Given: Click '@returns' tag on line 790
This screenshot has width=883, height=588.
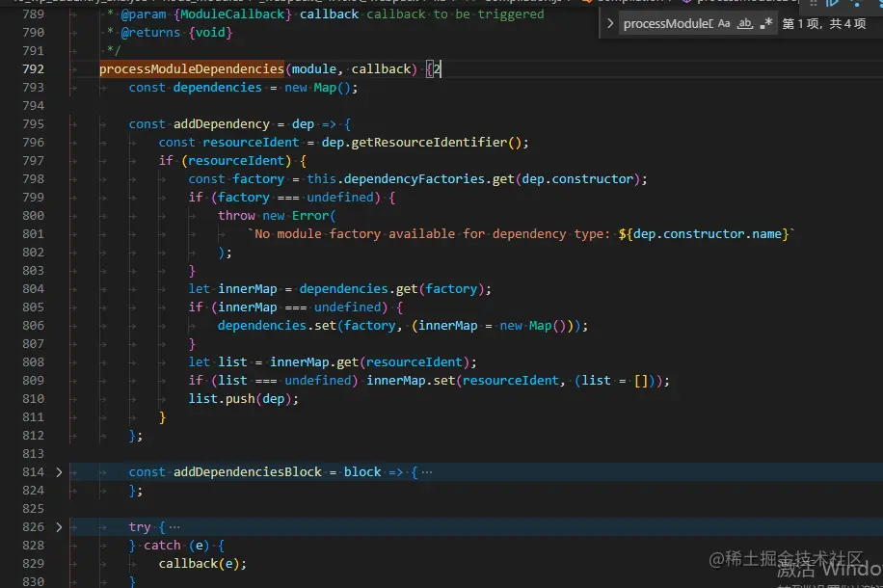Looking at the screenshot, I should click(x=150, y=33).
